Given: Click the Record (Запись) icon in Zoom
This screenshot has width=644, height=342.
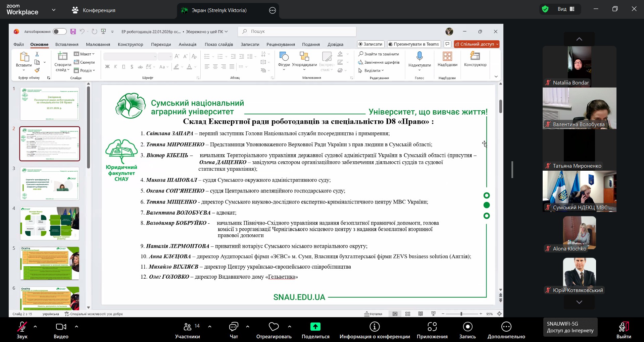Looking at the screenshot, I should pos(467,327).
